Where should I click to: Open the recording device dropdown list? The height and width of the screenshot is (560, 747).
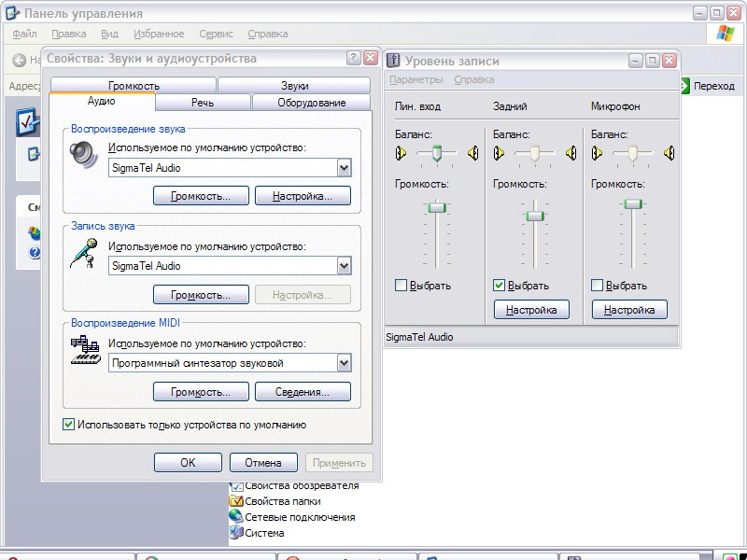pos(344,266)
